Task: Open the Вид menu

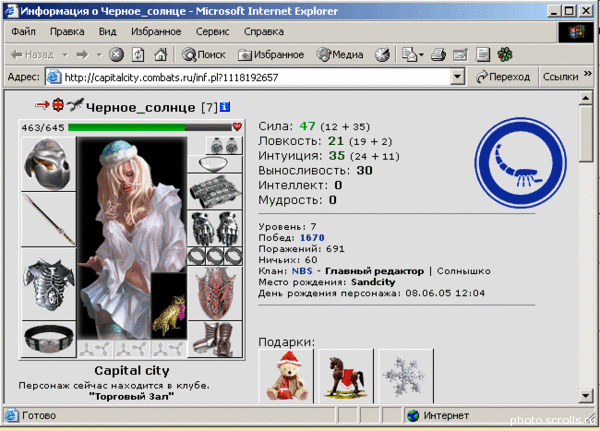Action: pyautogui.click(x=108, y=31)
